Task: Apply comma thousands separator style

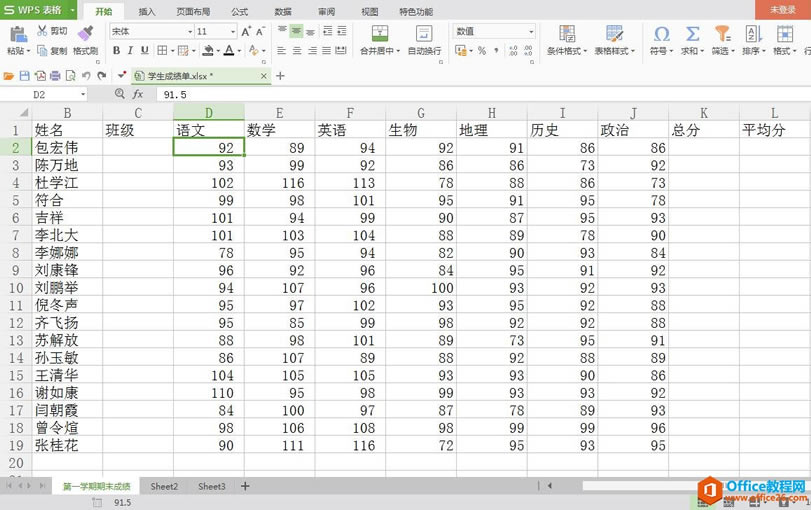Action: click(x=496, y=51)
